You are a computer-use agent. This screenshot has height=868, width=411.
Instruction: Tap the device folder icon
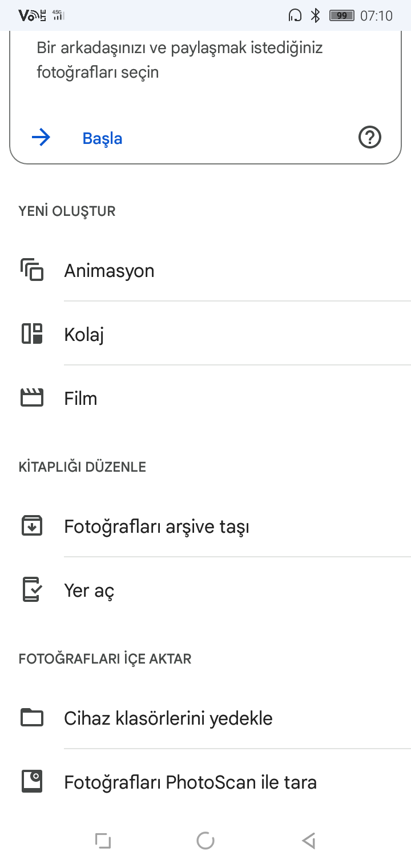coord(32,717)
